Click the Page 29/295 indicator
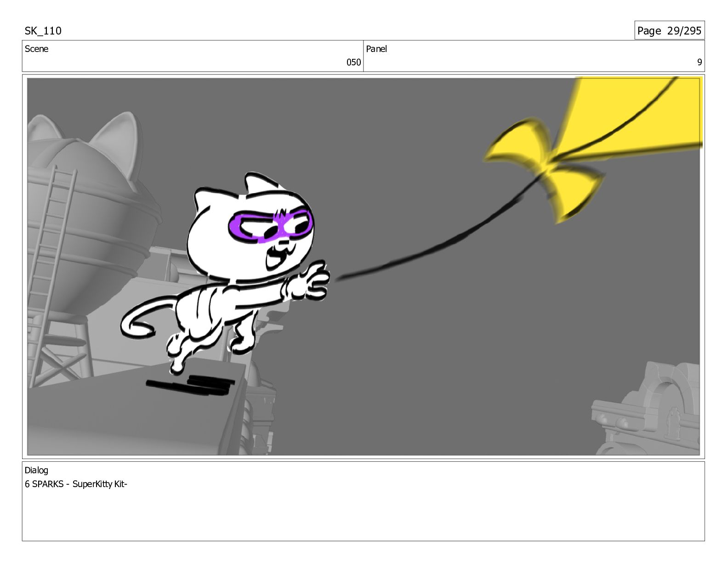The height and width of the screenshot is (563, 728). point(669,31)
